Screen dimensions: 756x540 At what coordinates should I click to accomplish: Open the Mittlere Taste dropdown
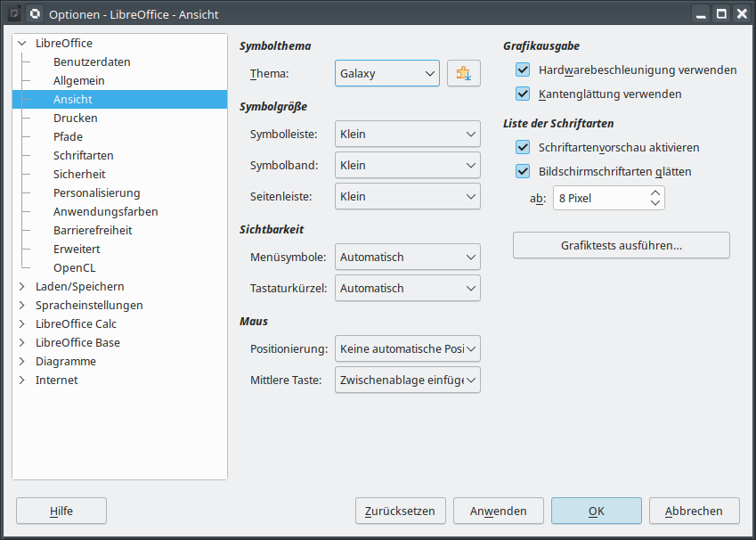tap(408, 380)
